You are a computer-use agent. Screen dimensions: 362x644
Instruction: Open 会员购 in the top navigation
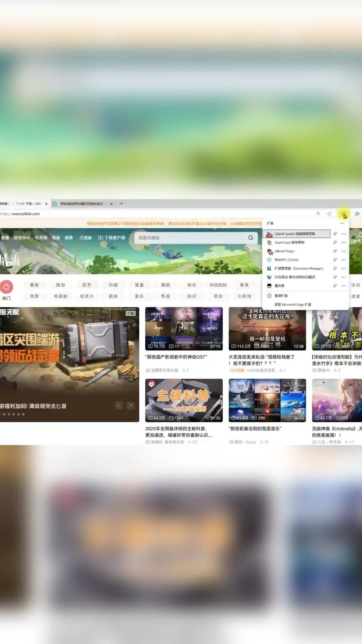click(x=41, y=237)
